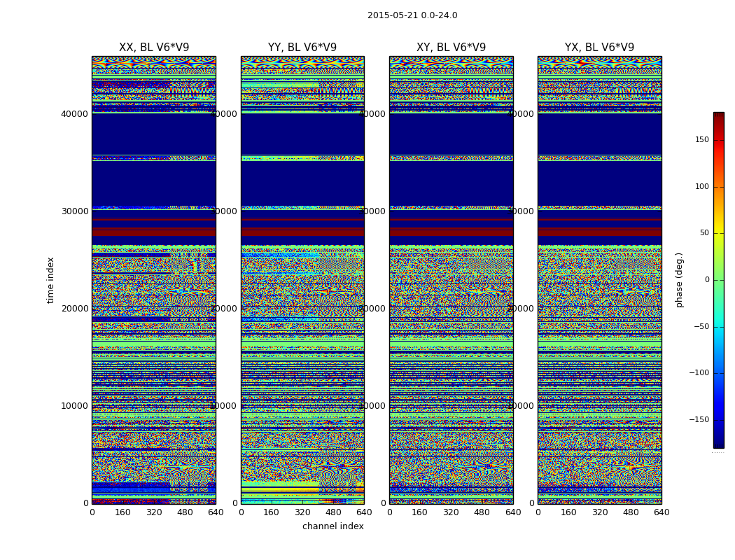Click the XY, BL V6*V9 subplot title
The width and height of the screenshot is (735, 560).
[451, 48]
